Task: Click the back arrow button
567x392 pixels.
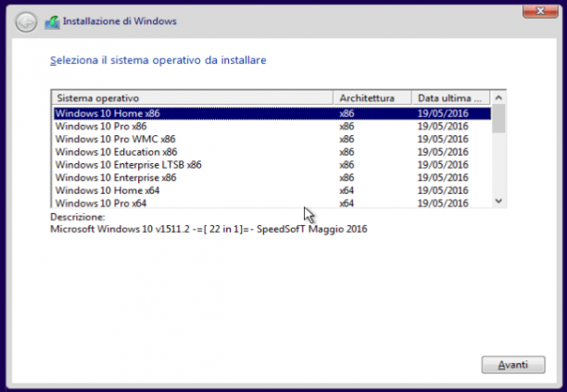Action: 26,22
